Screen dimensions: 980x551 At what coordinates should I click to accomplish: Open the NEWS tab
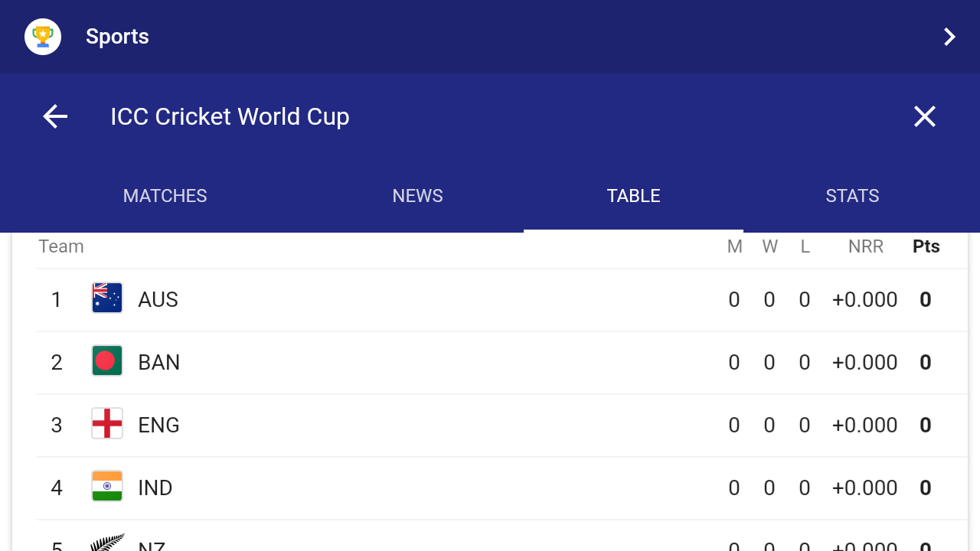point(417,196)
